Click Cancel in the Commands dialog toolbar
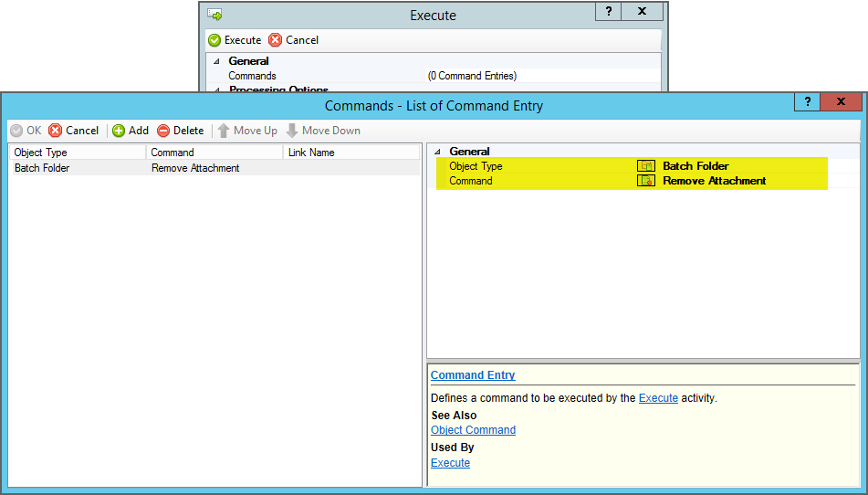 tap(74, 131)
